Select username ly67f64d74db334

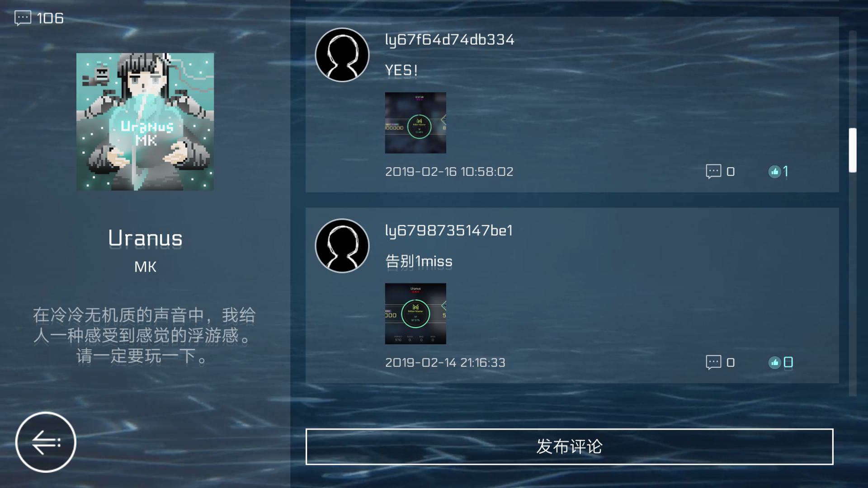(449, 40)
